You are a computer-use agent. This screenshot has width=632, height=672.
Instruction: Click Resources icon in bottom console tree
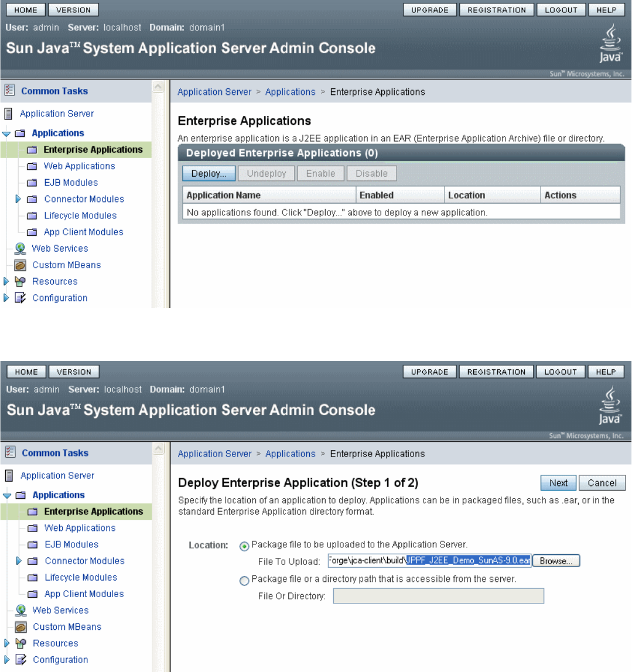pyautogui.click(x=21, y=643)
